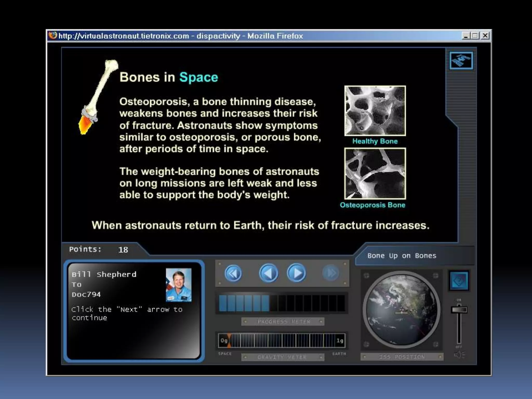This screenshot has height=399, width=532.
Task: Click the 'Osteoporosis Bone' caption
Action: [373, 205]
